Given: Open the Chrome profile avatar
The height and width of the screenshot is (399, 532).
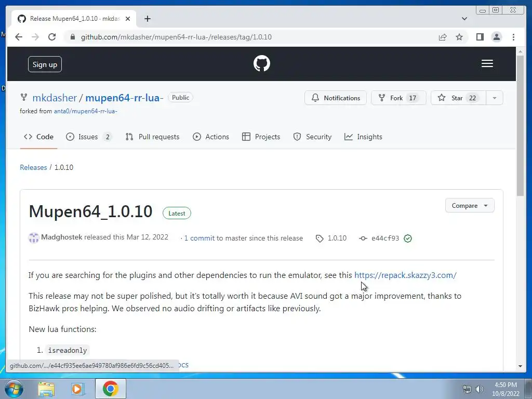Looking at the screenshot, I should tap(496, 37).
